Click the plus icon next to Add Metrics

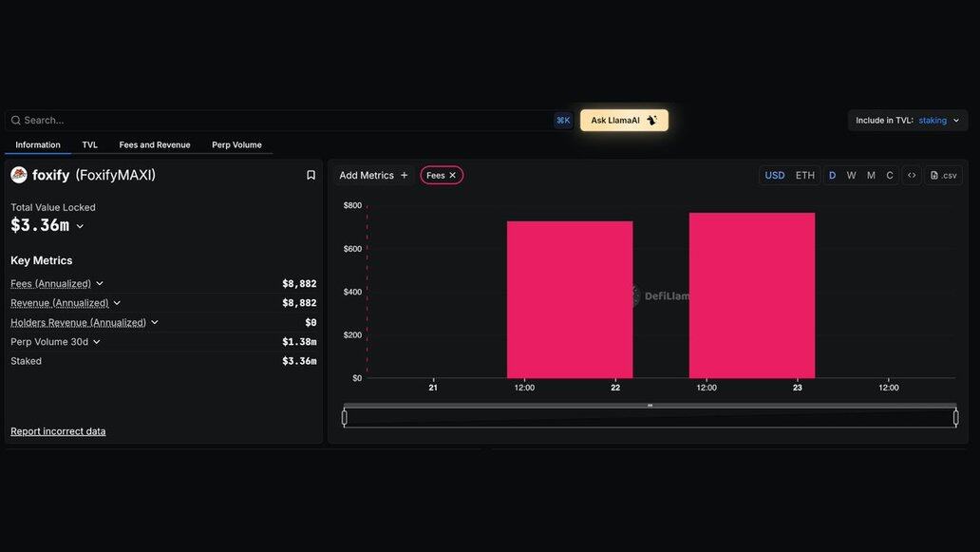point(404,175)
